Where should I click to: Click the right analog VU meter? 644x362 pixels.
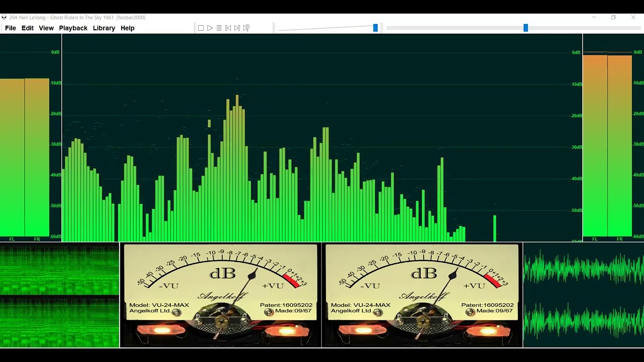[x=422, y=295]
